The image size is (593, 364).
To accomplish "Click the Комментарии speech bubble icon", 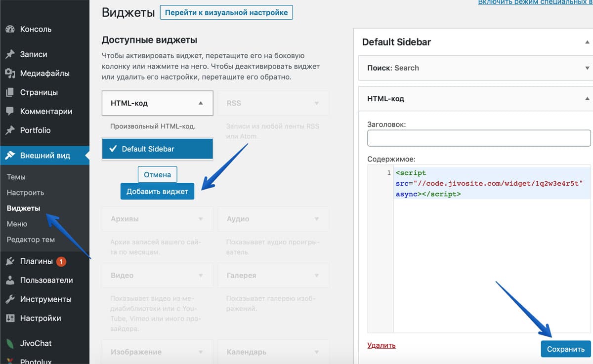I will coord(10,112).
